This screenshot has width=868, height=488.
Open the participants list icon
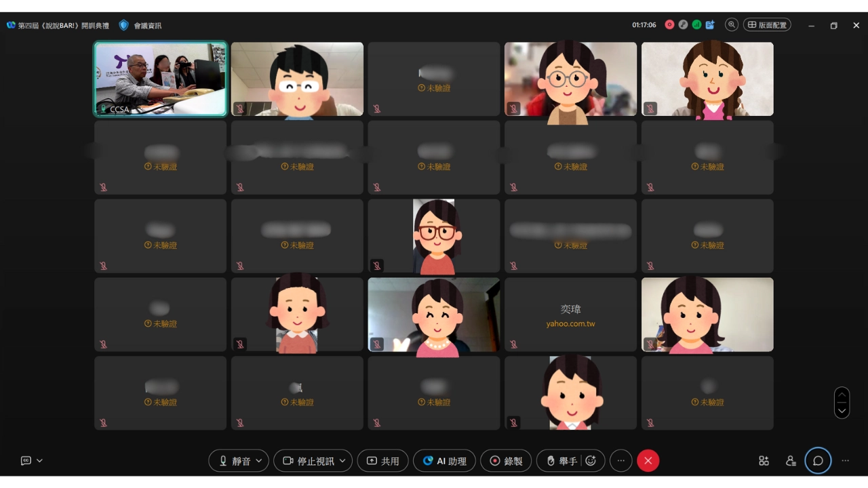point(791,461)
